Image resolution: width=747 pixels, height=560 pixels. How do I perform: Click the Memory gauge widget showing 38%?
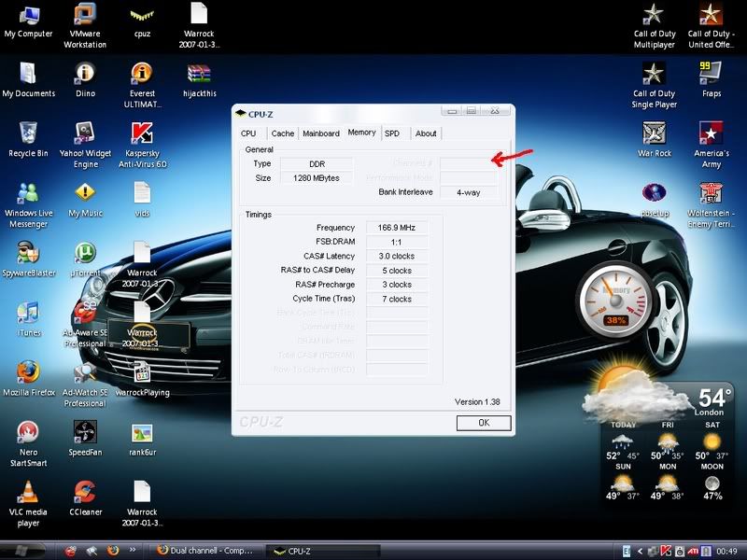(x=616, y=301)
